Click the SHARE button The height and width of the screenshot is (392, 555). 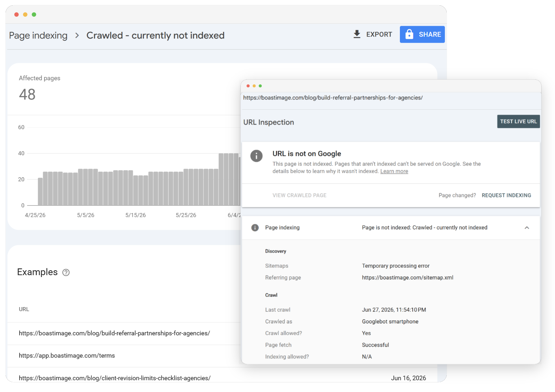pos(422,34)
